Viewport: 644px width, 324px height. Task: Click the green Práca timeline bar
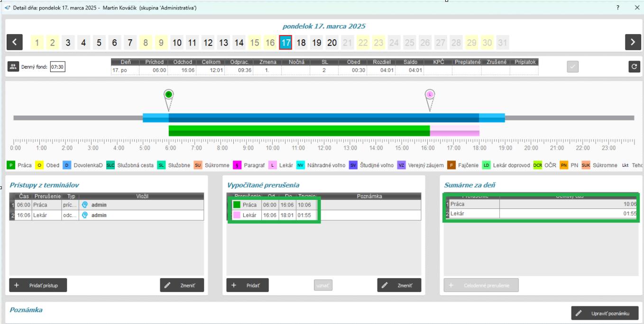click(299, 130)
